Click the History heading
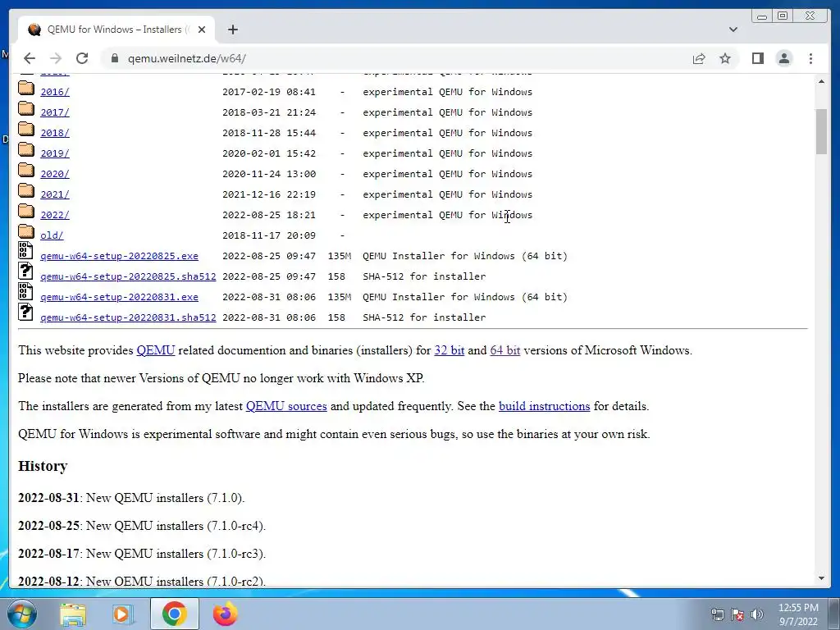Image resolution: width=840 pixels, height=630 pixels. [43, 466]
